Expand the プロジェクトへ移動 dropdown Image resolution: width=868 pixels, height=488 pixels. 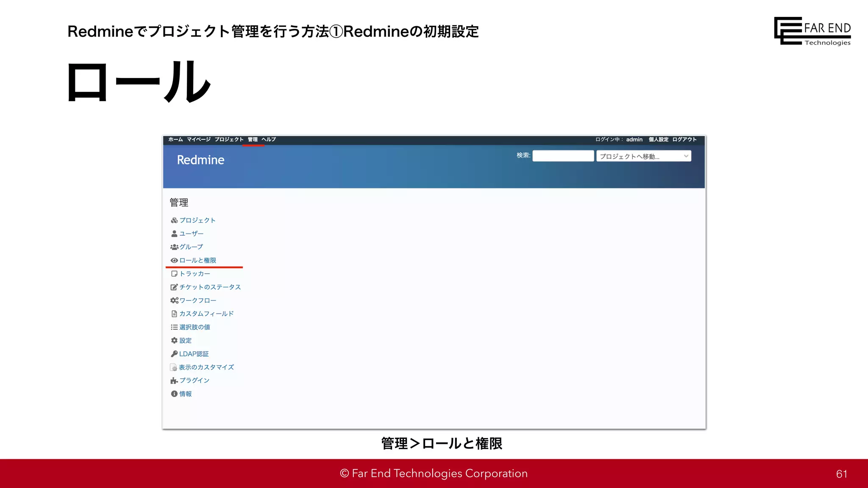coord(644,156)
